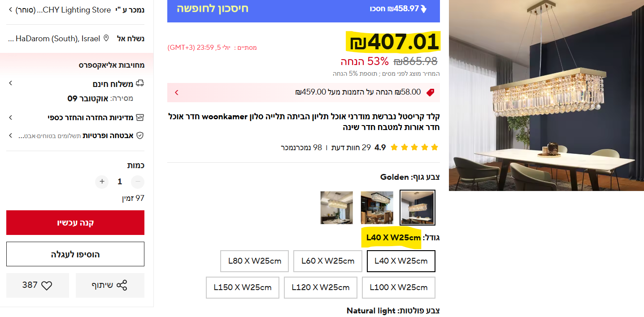Choose the L150 X W25cm size option
This screenshot has width=644, height=317.
243,287
